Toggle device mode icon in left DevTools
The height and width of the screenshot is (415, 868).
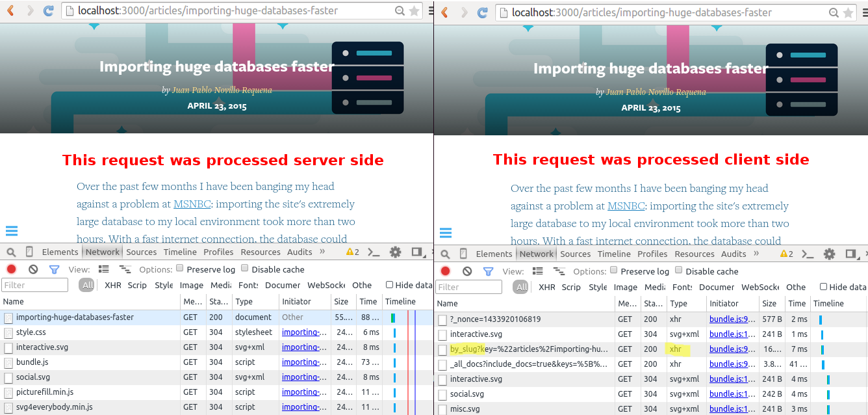pyautogui.click(x=29, y=252)
